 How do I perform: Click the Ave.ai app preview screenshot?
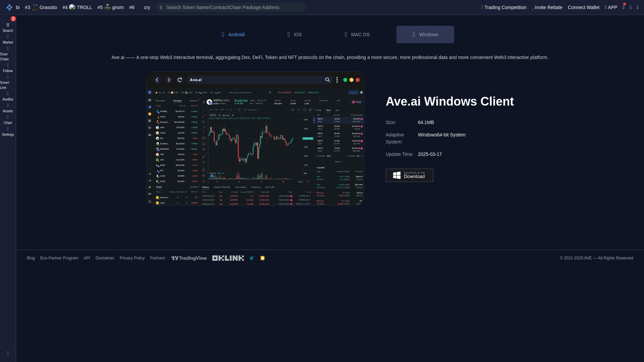255,138
